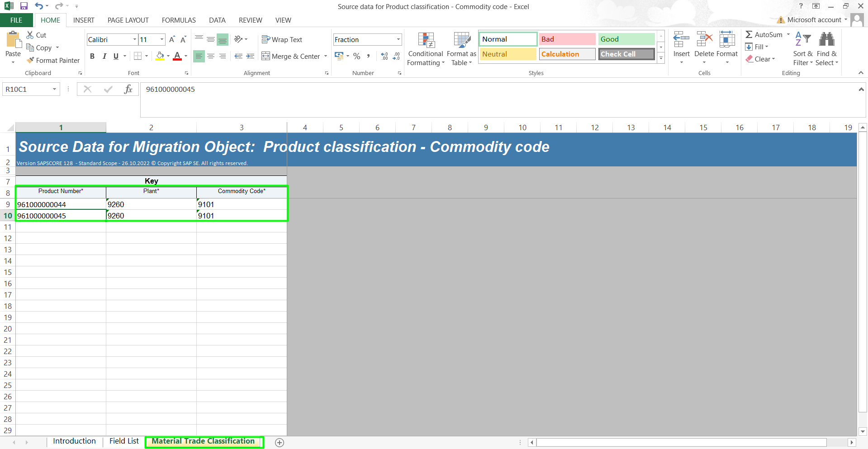Open the Format cells menu icon
Image resolution: width=868 pixels, height=449 pixels.
click(x=727, y=40)
